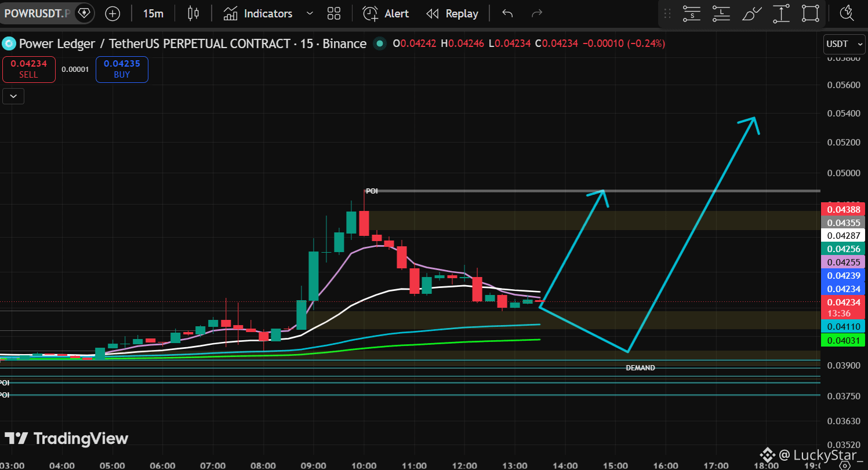
Task: Open the Indicators dialog
Action: pyautogui.click(x=258, y=13)
